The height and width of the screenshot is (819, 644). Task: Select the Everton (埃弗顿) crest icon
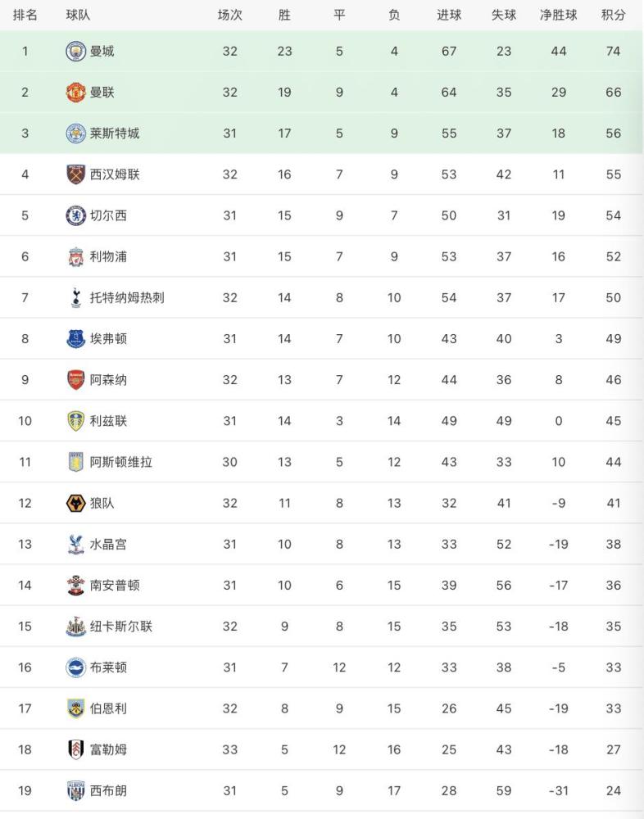tap(76, 339)
